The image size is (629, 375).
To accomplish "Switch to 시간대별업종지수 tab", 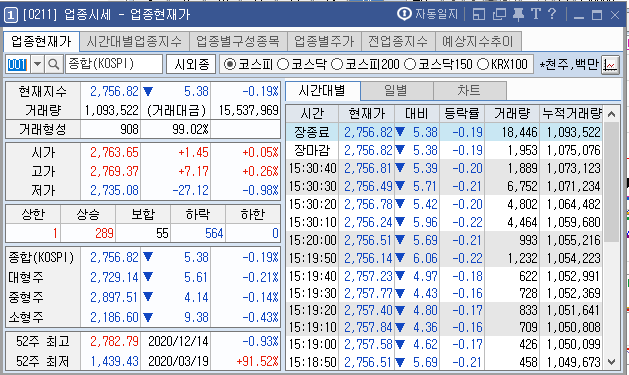I will (x=134, y=41).
